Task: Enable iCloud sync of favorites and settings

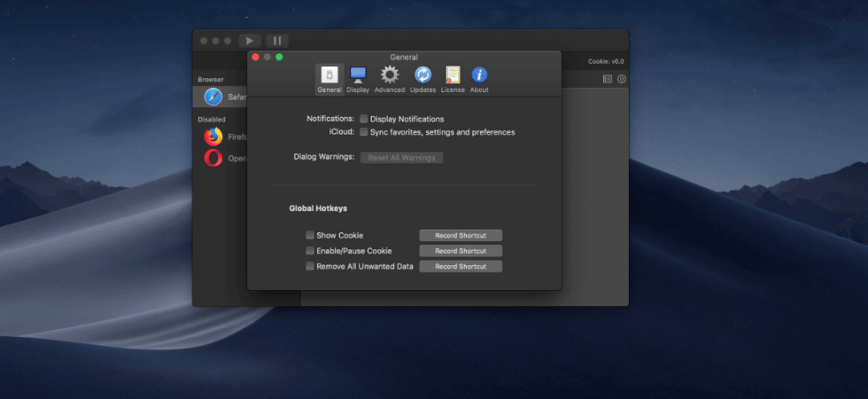Action: coord(364,132)
